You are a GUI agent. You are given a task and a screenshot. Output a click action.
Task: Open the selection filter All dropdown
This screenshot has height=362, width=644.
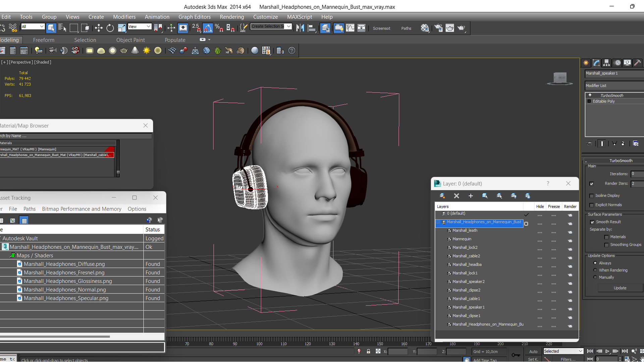coord(33,26)
